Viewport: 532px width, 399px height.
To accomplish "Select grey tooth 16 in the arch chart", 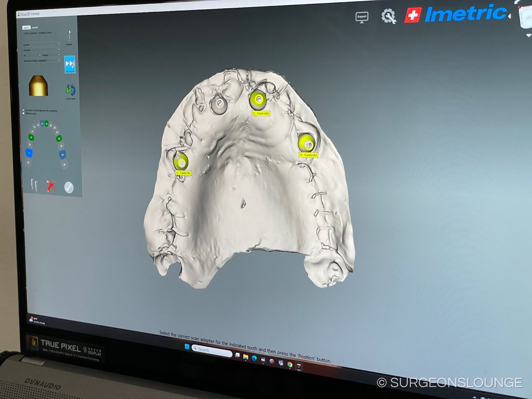I will (x=30, y=145).
